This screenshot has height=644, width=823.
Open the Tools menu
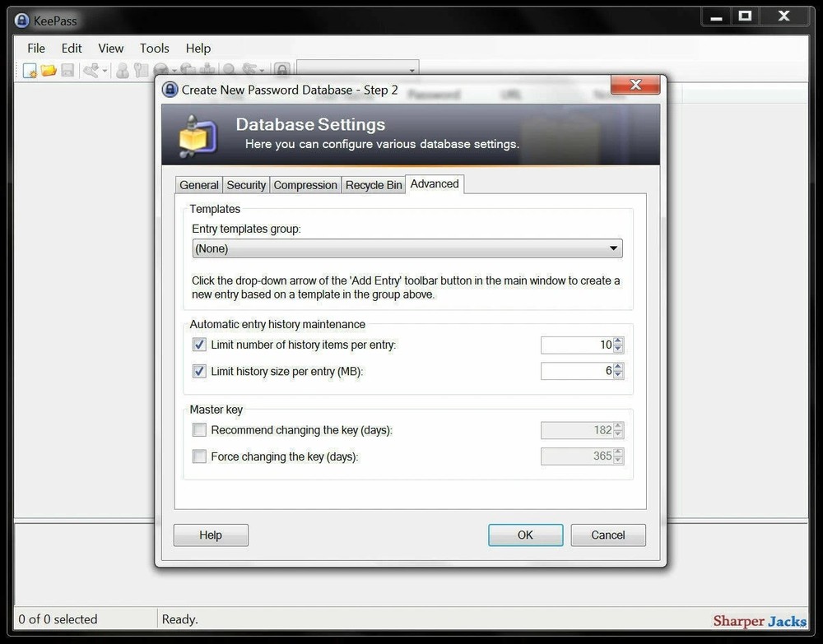(x=154, y=48)
